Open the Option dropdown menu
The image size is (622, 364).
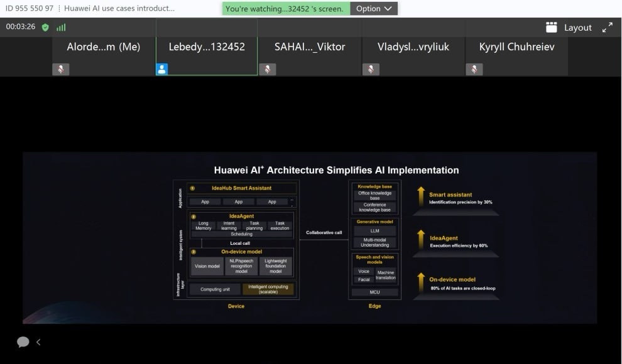pyautogui.click(x=374, y=8)
